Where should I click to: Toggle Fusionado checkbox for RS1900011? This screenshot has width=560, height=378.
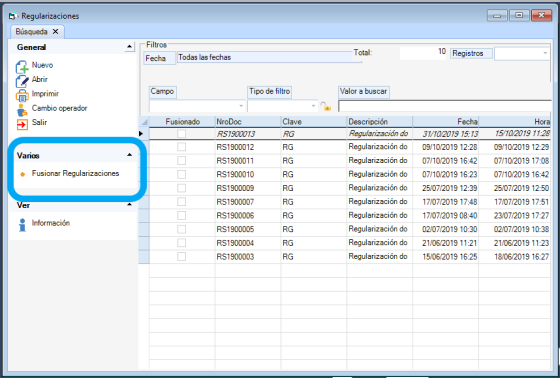(x=181, y=161)
